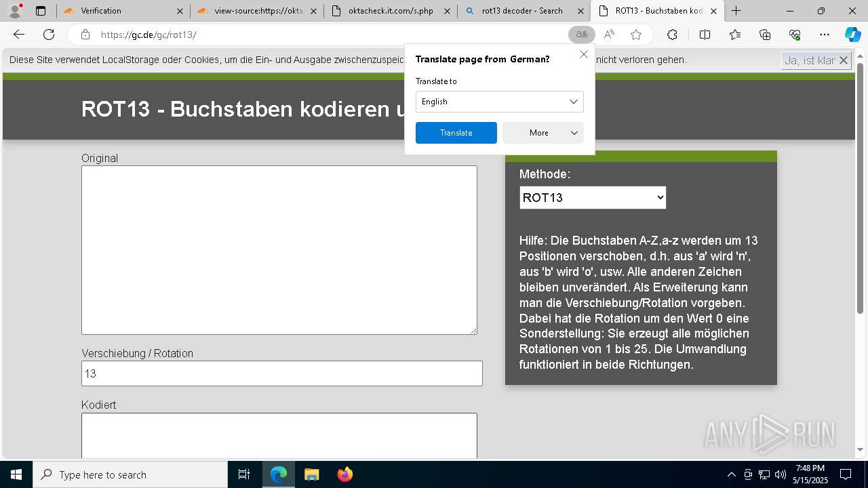Switch to the rot13 decoder Search tab
Screen dimensions: 868x488
[x=522, y=11]
